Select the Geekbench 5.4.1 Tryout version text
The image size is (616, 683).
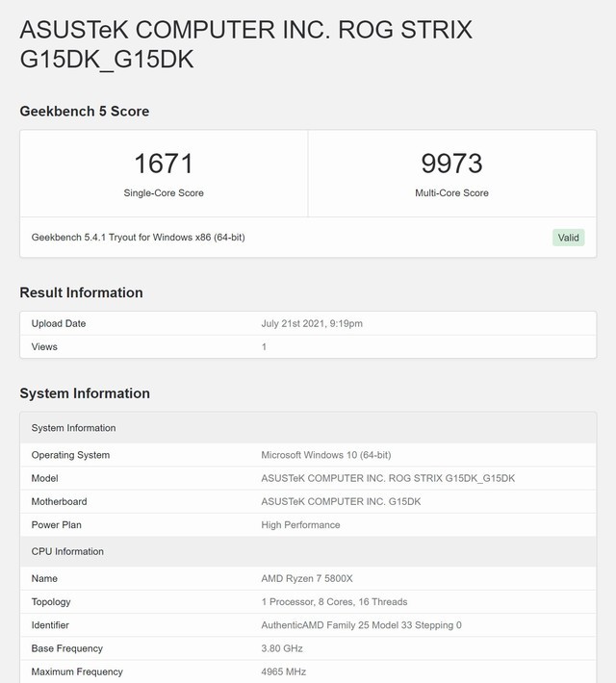click(x=139, y=238)
